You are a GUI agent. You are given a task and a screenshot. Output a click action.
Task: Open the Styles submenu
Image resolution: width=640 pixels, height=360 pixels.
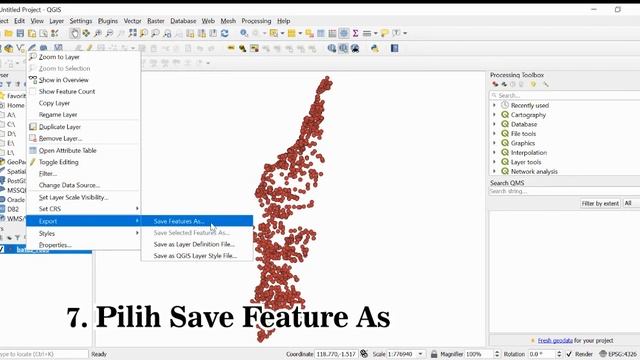tap(83, 233)
